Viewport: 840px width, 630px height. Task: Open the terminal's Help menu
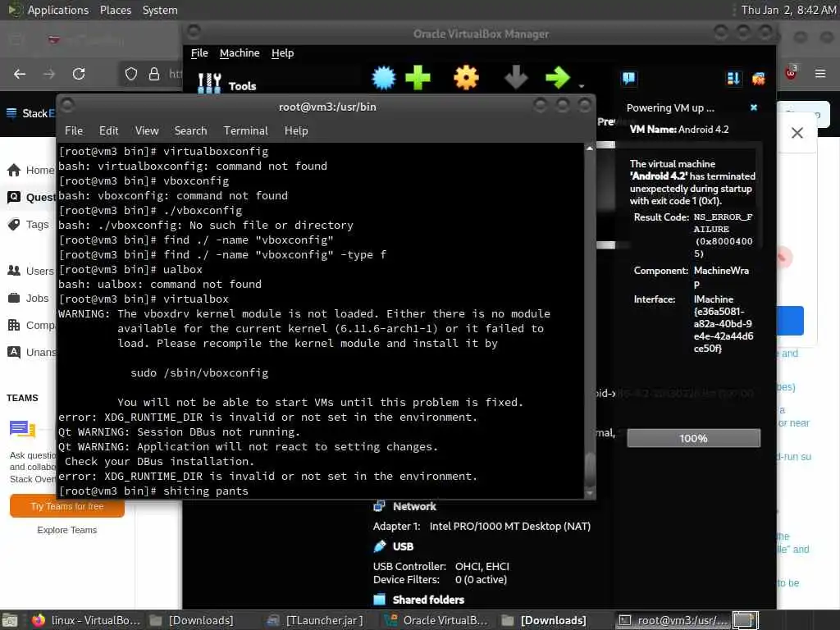pos(296,130)
